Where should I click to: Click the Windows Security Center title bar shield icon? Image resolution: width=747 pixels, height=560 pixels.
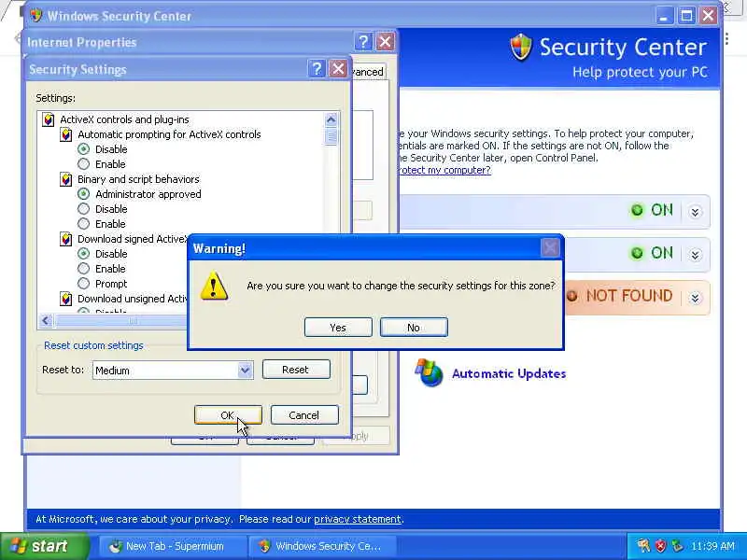35,15
